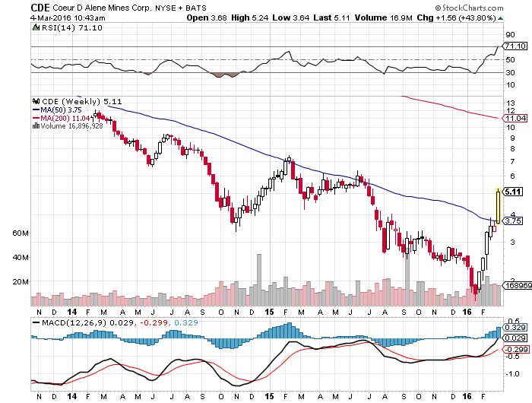Click the bold 16 year label on price axis

pyautogui.click(x=467, y=312)
